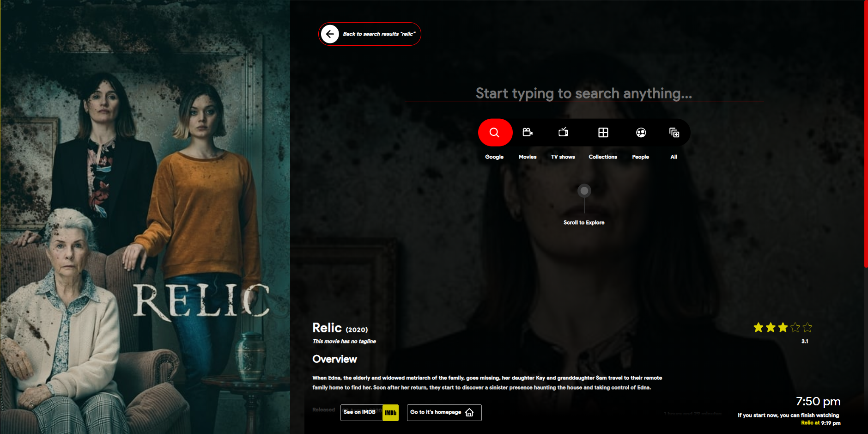Screen dimensions: 868x434
Task: Click the circular back arrow icon
Action: [x=331, y=34]
